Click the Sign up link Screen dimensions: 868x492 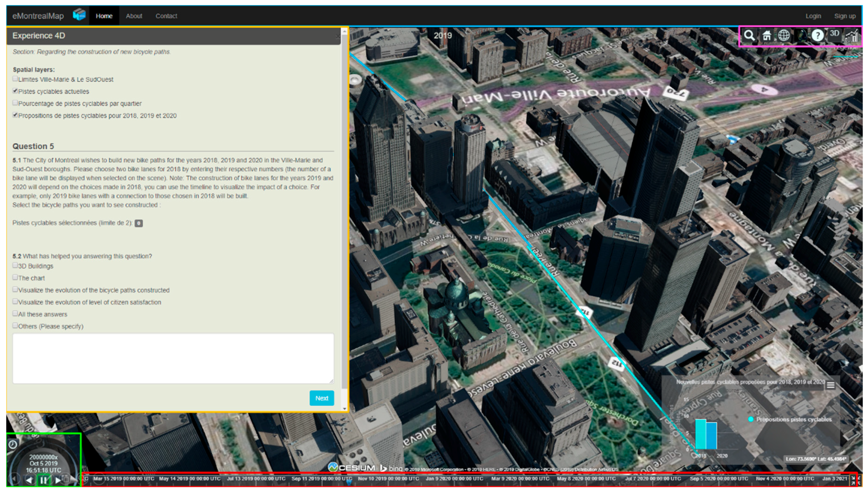pos(844,16)
